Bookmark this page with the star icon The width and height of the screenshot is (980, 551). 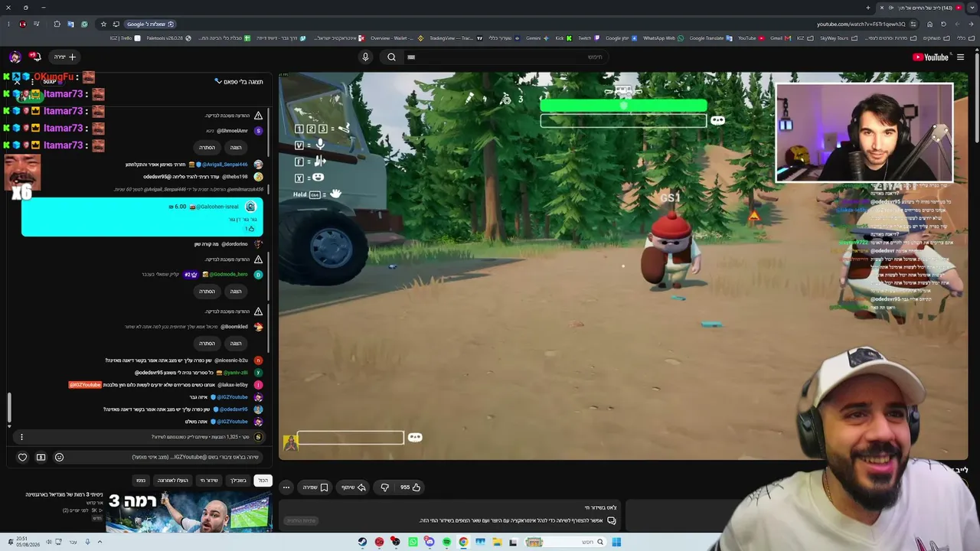(x=103, y=24)
